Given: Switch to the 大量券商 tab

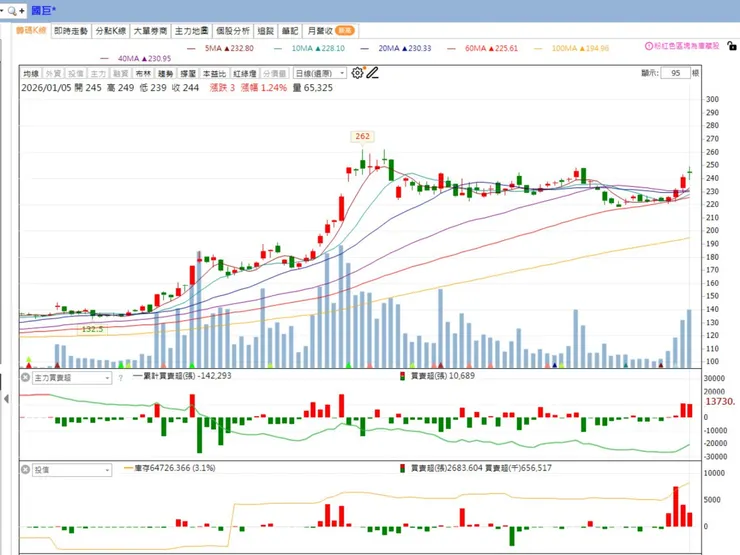Looking at the screenshot, I should click(x=150, y=31).
